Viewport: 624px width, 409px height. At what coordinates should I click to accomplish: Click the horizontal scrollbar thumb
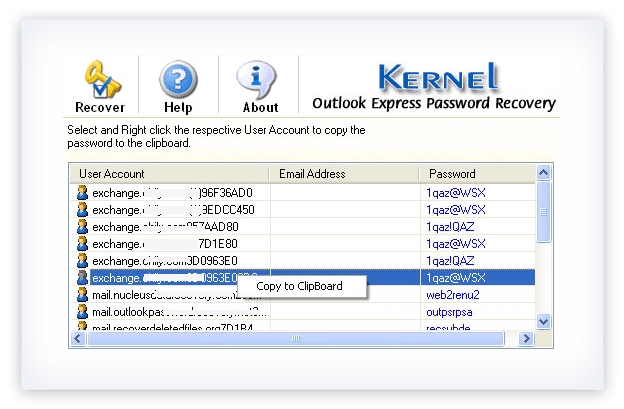pos(296,339)
